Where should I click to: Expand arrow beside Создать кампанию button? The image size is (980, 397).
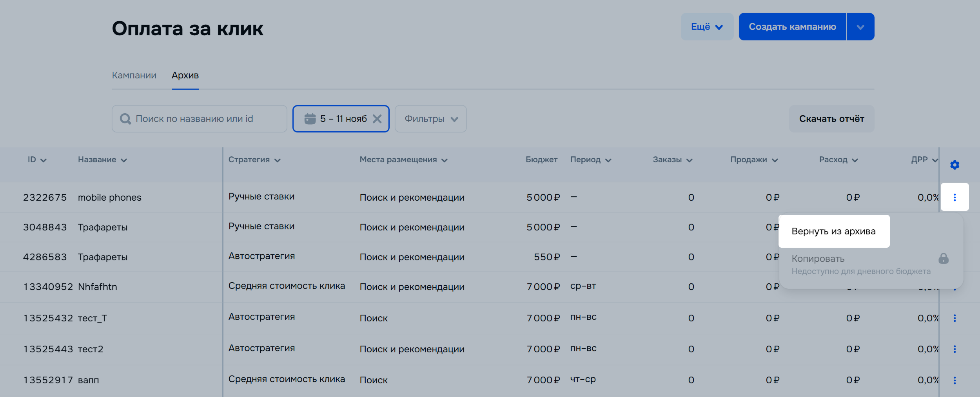860,27
